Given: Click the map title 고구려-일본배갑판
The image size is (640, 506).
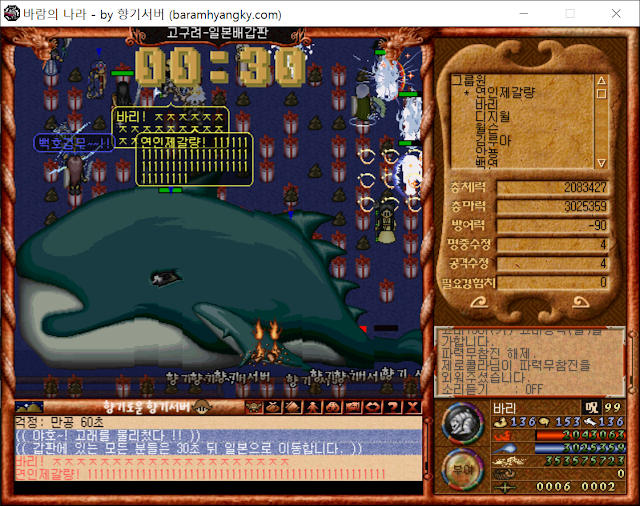Looking at the screenshot, I should coord(217,33).
